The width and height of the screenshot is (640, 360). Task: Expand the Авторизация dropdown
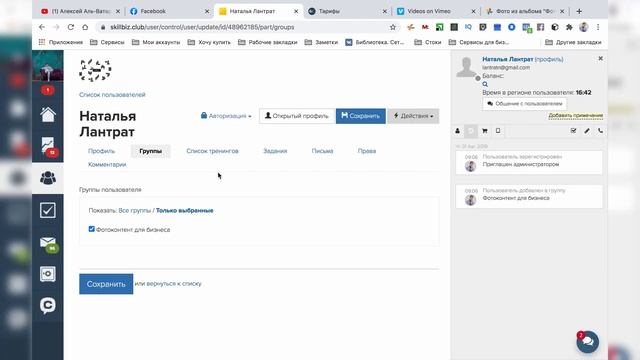[x=226, y=116]
